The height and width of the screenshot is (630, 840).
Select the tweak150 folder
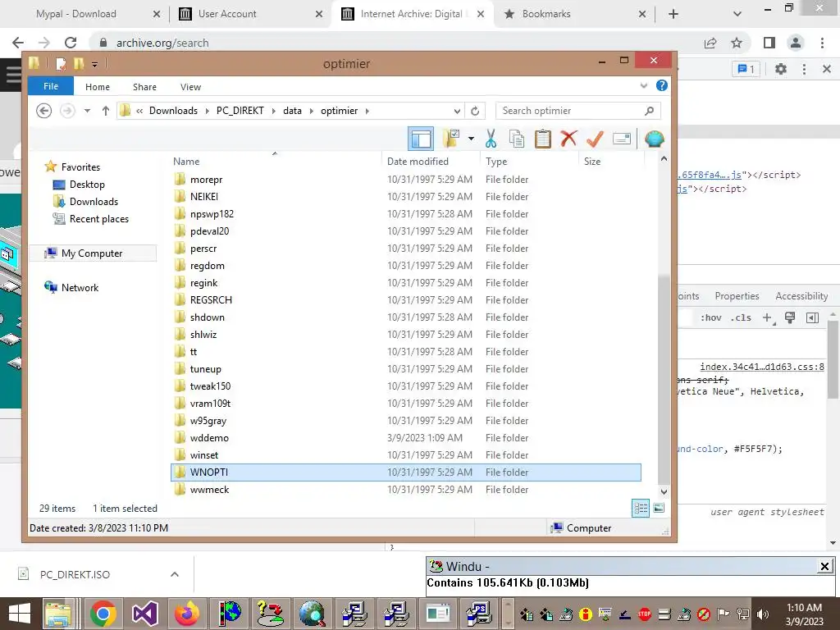(x=210, y=386)
